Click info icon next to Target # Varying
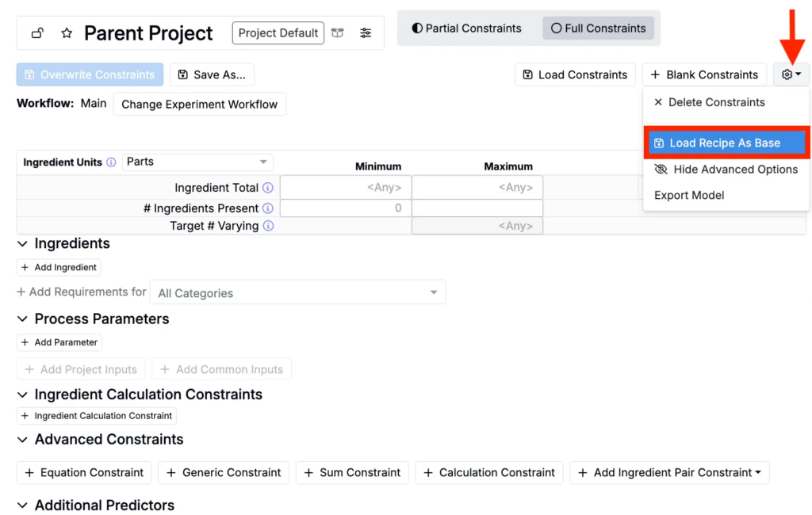Screen dimensions: 812x515 coord(268,226)
